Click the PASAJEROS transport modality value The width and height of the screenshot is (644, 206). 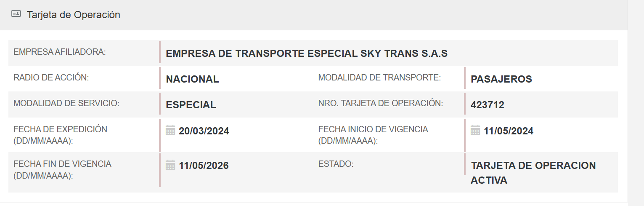[501, 79]
